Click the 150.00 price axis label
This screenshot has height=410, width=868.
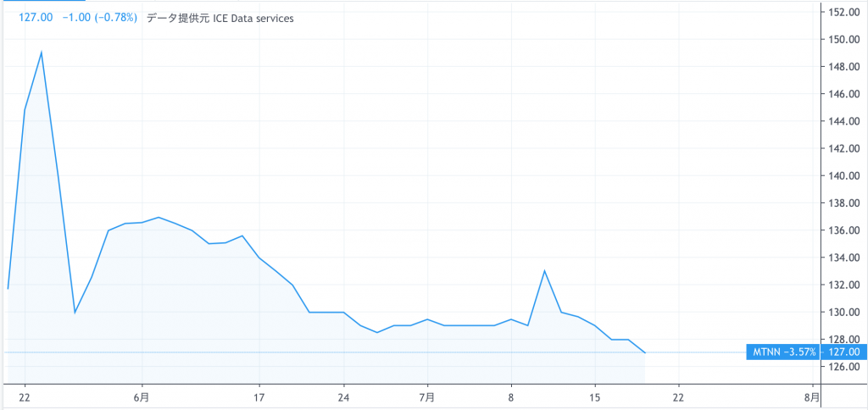[x=843, y=39]
